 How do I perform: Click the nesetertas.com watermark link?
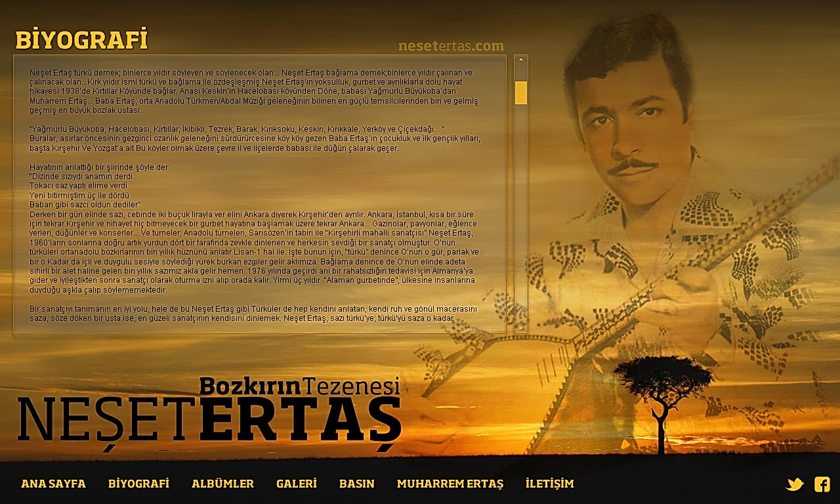point(451,46)
